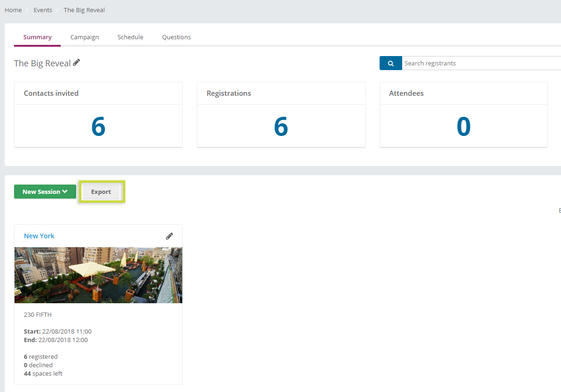
Task: Click The Big Reveal breadcrumb
Action: pyautogui.click(x=84, y=10)
